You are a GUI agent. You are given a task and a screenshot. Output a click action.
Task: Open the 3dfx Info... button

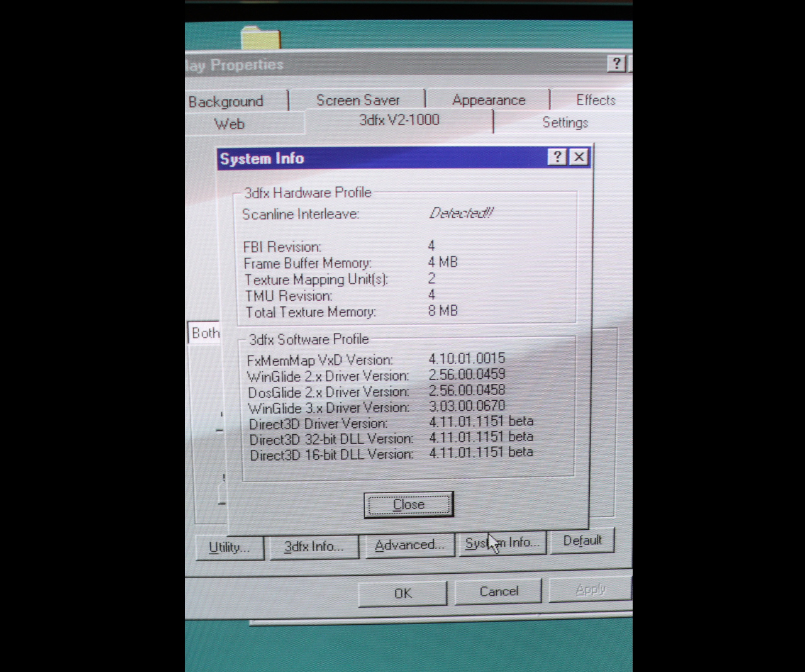[x=314, y=546]
